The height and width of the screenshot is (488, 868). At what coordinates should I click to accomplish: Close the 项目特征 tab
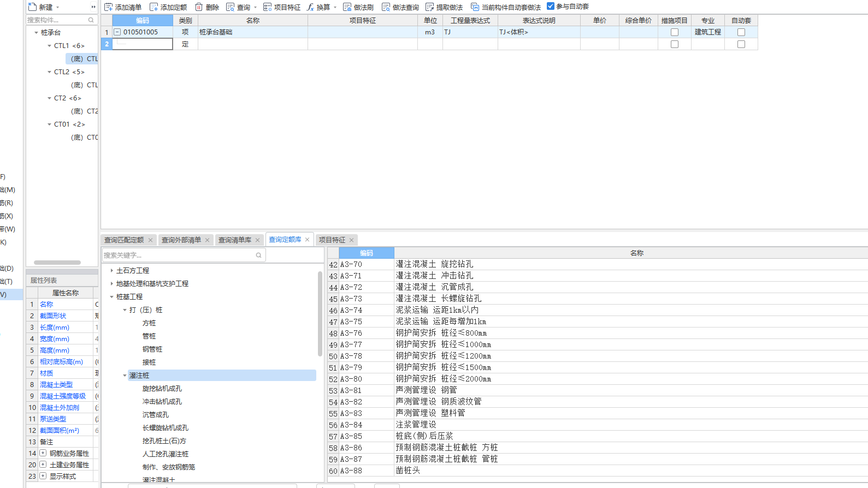352,240
